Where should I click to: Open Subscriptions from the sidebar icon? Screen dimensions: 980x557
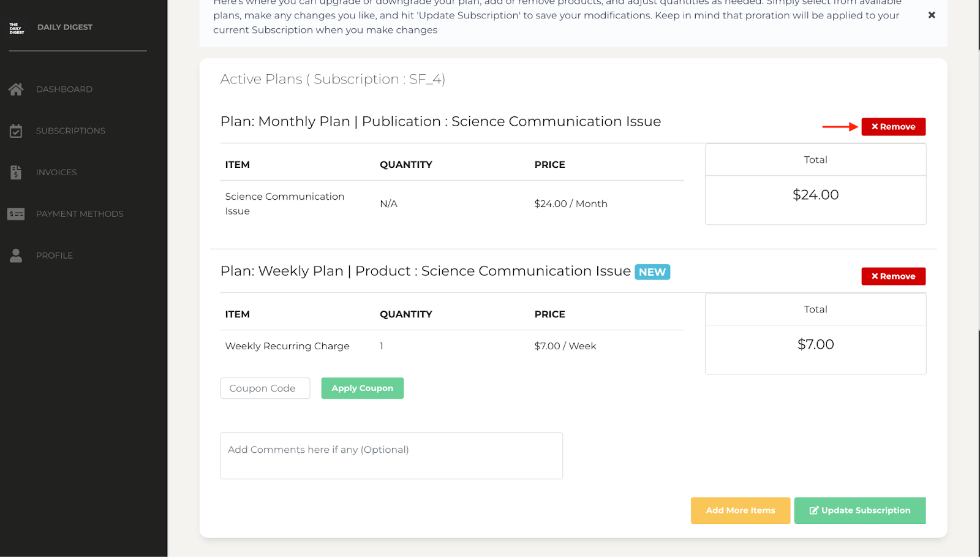(x=16, y=131)
